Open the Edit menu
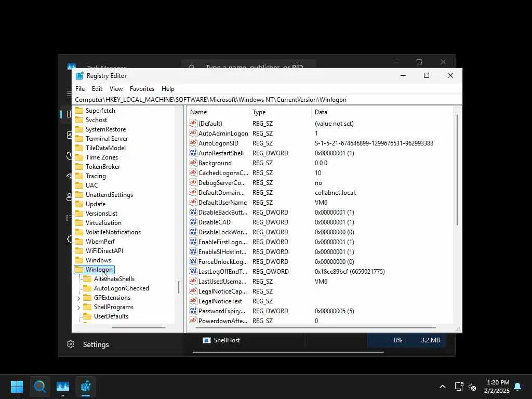The image size is (532, 399). point(97,88)
